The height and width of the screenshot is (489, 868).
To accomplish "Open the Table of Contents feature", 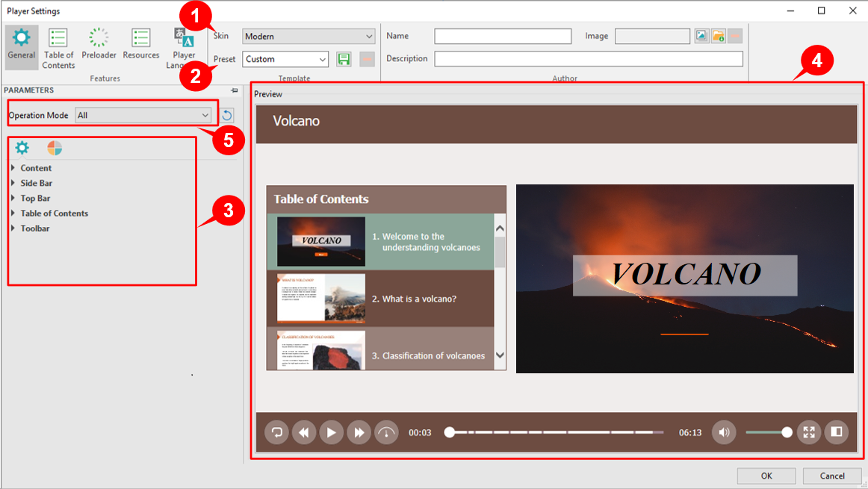I will (x=58, y=49).
